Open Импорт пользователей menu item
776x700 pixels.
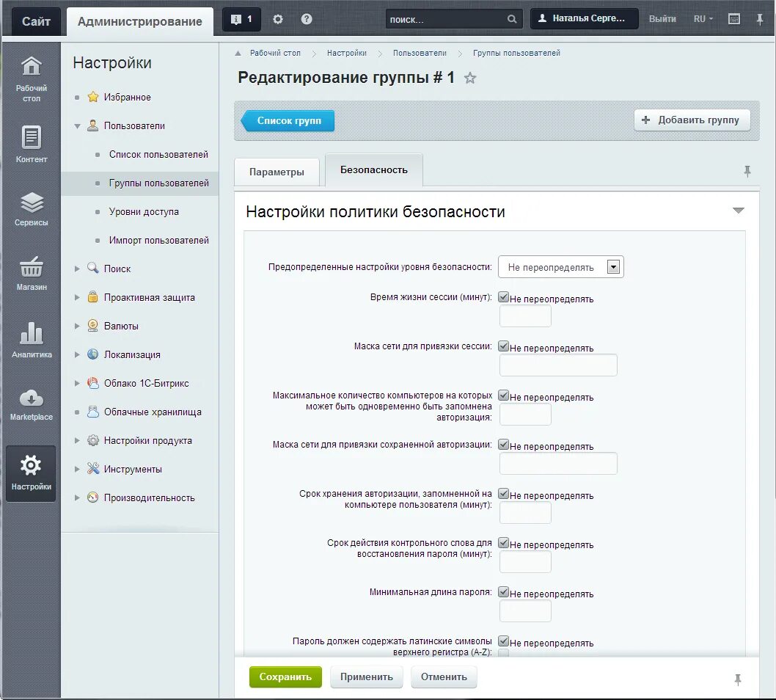(159, 240)
